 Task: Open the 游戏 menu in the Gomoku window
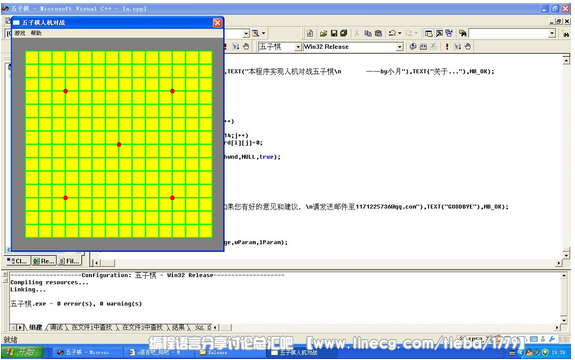coord(20,33)
